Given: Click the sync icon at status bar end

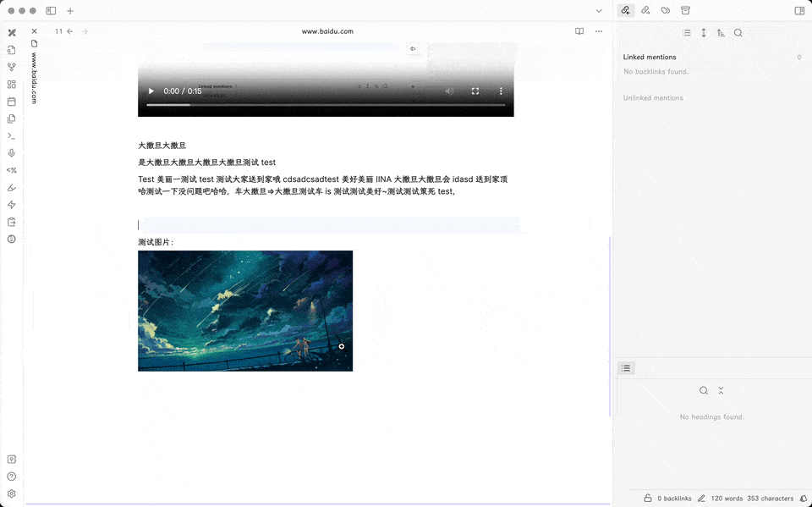Looking at the screenshot, I should click(x=804, y=499).
